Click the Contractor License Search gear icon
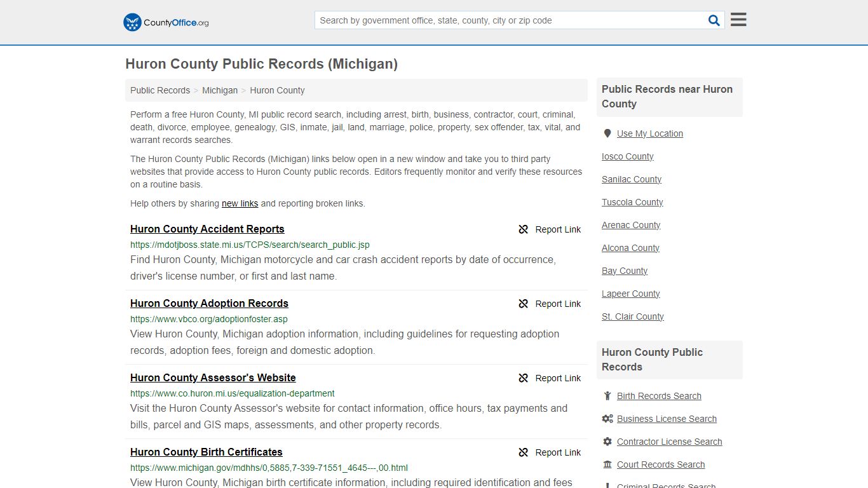The image size is (868, 488). click(x=607, y=442)
